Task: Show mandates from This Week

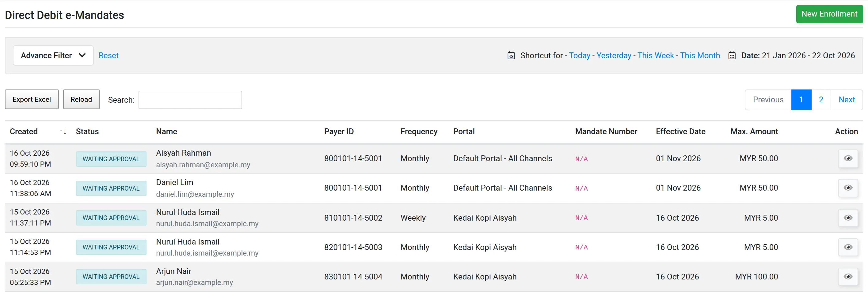Action: coord(656,55)
